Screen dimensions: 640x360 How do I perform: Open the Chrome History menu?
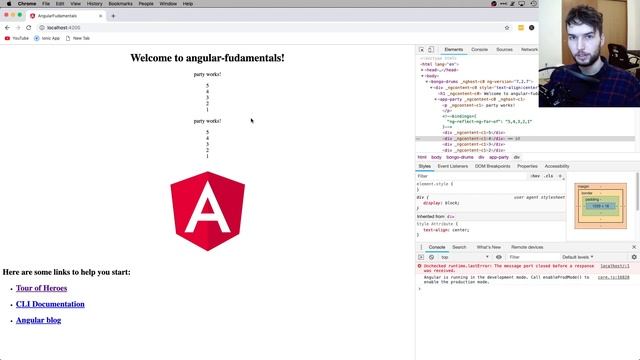(94, 4)
